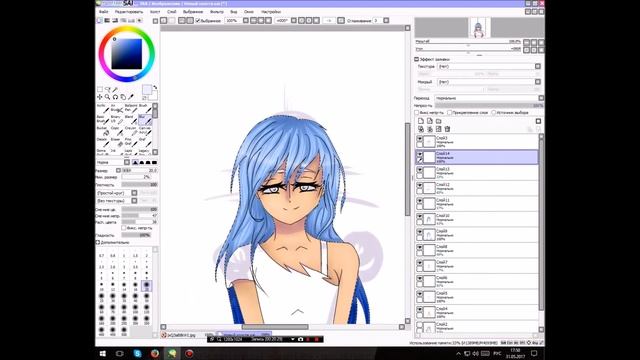Select the flattest brush edge shape

tap(154, 162)
